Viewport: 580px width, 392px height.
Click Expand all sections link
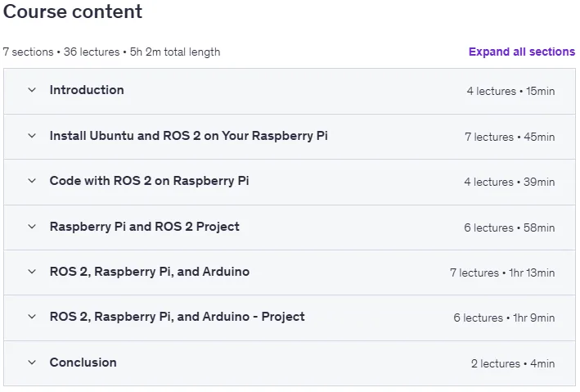[522, 52]
